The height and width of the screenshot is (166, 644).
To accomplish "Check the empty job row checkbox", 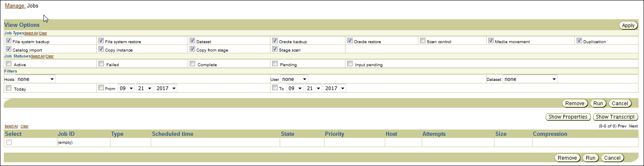I will click(9, 143).
